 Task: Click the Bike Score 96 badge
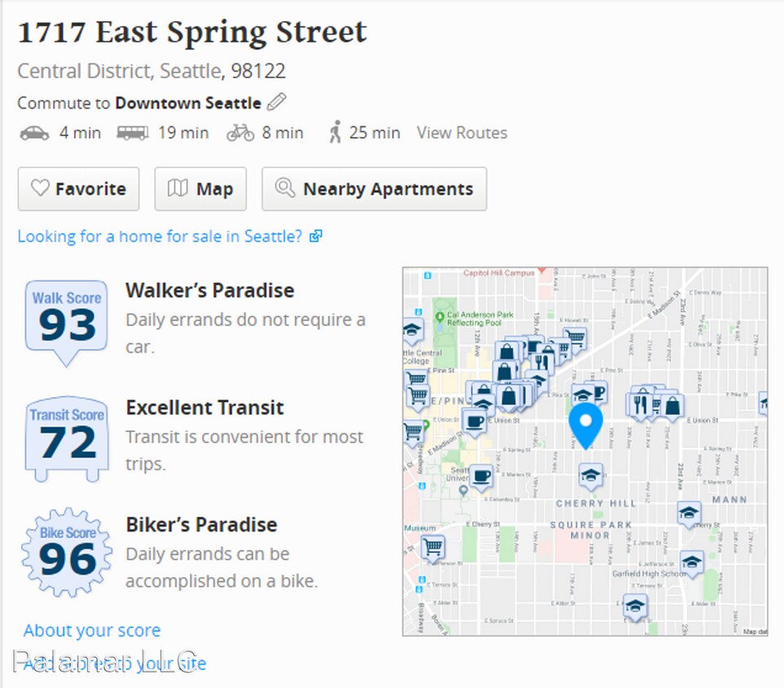(x=67, y=553)
